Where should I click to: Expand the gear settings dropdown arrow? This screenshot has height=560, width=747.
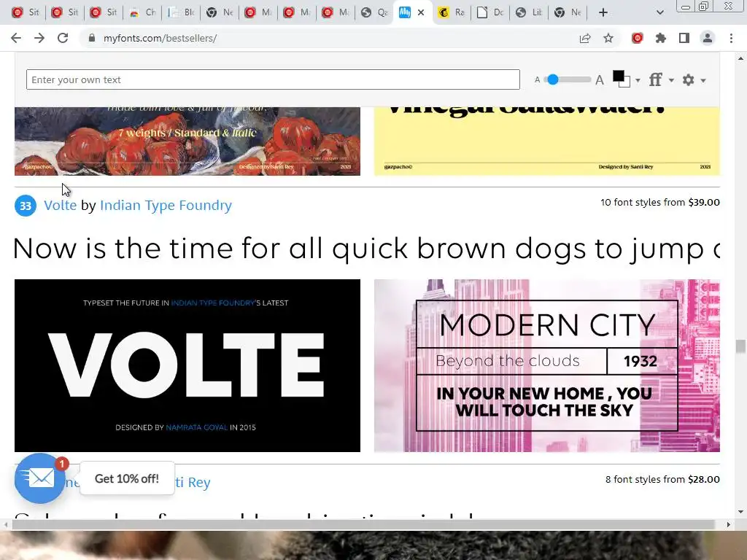point(703,80)
